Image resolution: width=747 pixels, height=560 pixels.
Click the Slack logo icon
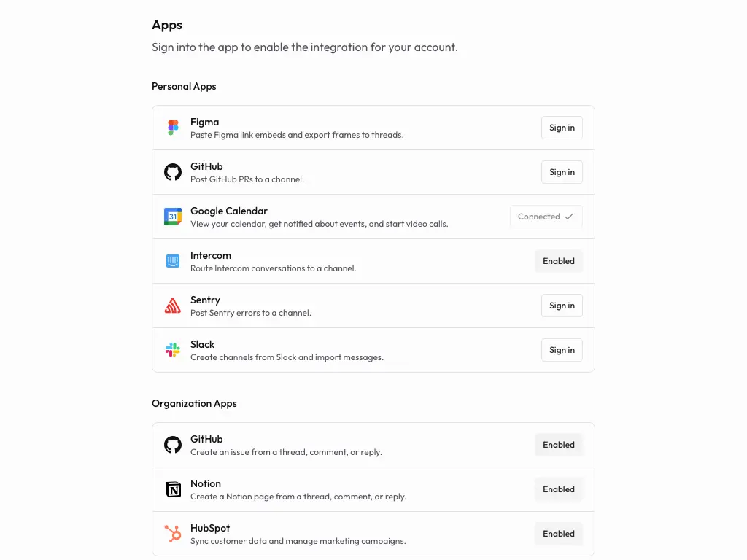pyautogui.click(x=173, y=350)
